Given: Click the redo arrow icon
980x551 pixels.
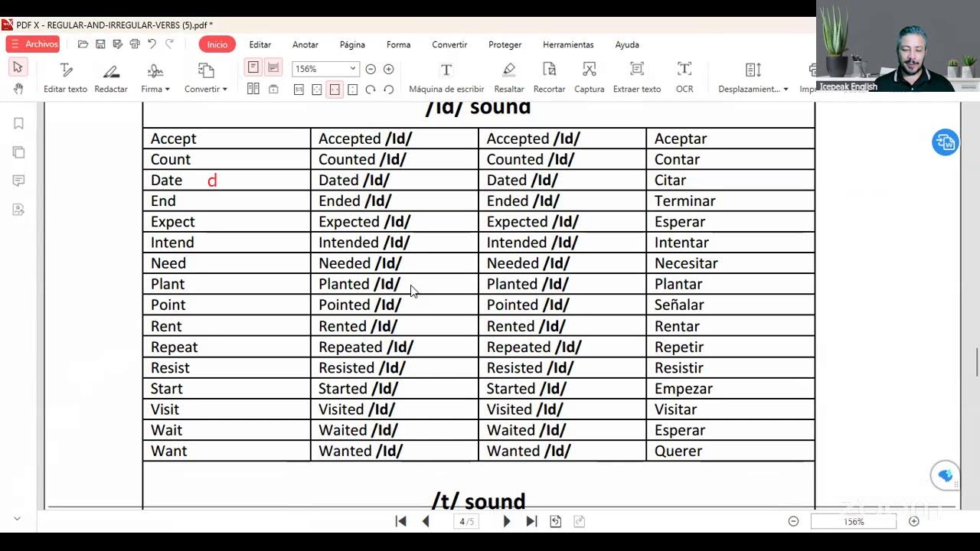Looking at the screenshot, I should pyautogui.click(x=169, y=44).
